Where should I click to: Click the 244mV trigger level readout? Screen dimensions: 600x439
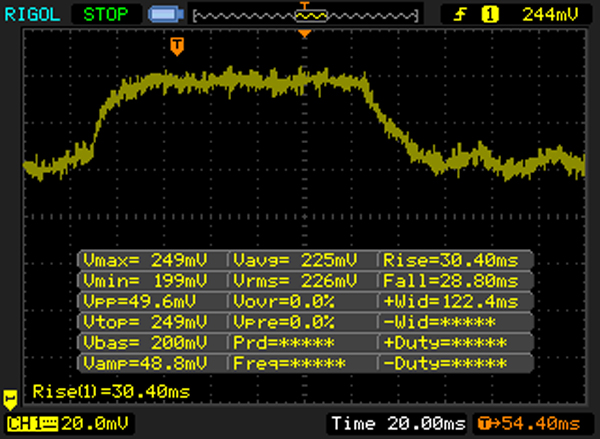coord(550,15)
